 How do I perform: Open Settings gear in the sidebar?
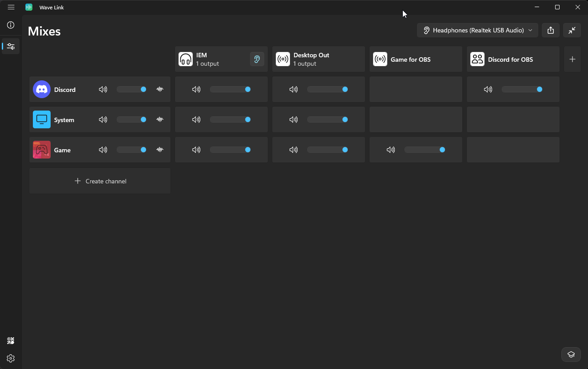click(11, 358)
